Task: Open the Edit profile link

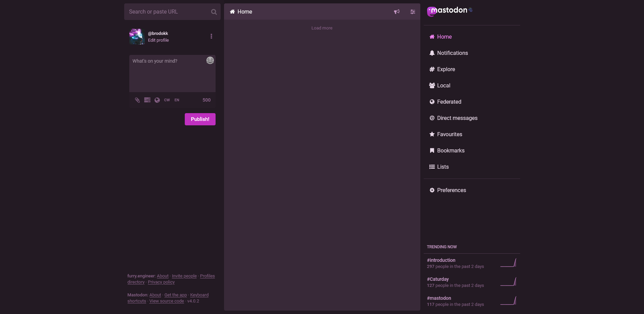Action: coord(158,40)
